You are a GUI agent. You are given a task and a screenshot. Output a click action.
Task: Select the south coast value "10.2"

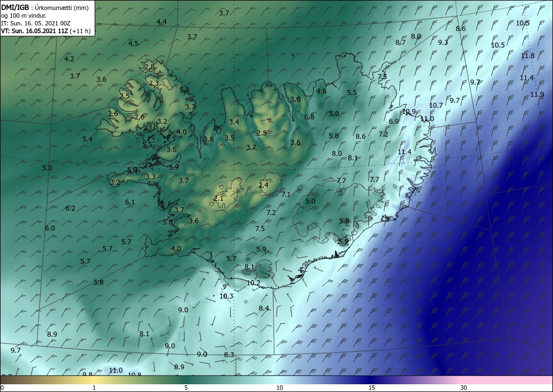point(253,283)
